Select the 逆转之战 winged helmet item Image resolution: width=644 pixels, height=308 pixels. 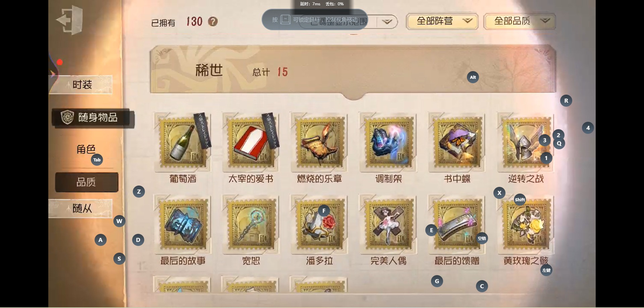pos(526,142)
